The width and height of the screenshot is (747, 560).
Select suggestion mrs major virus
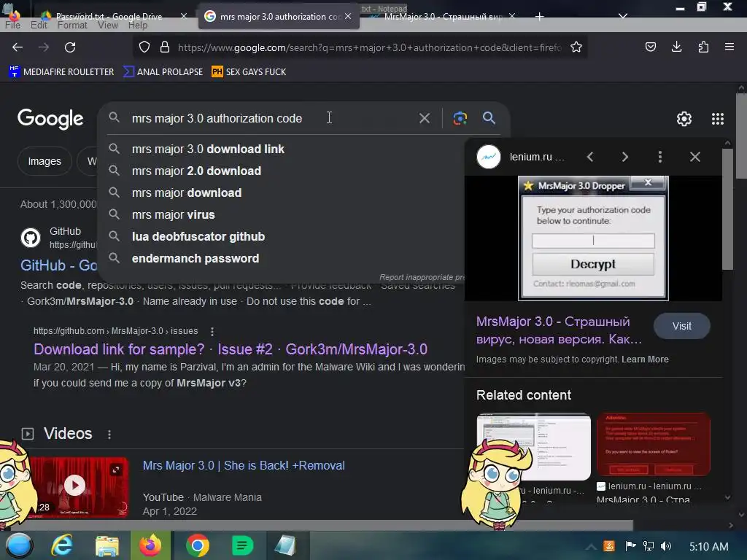click(173, 215)
